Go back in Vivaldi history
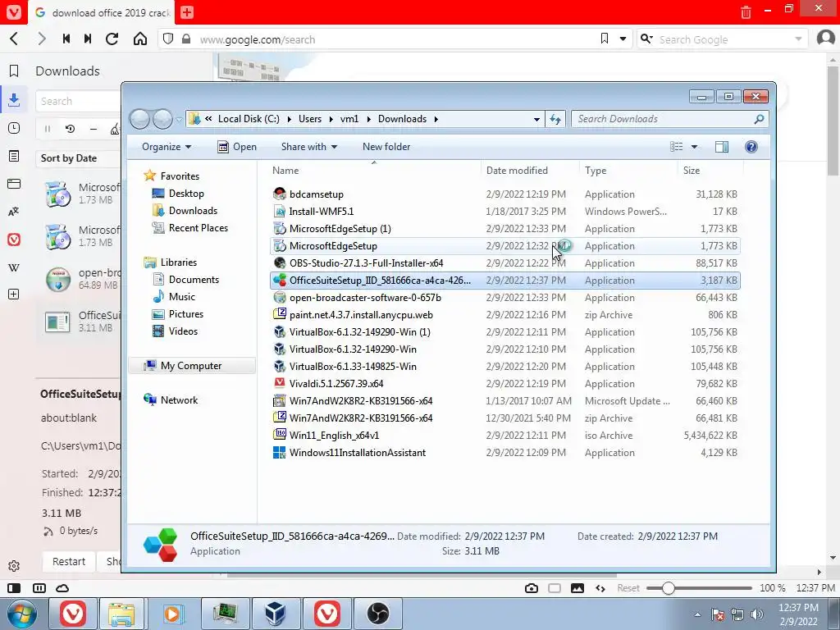The width and height of the screenshot is (840, 630). 15,39
